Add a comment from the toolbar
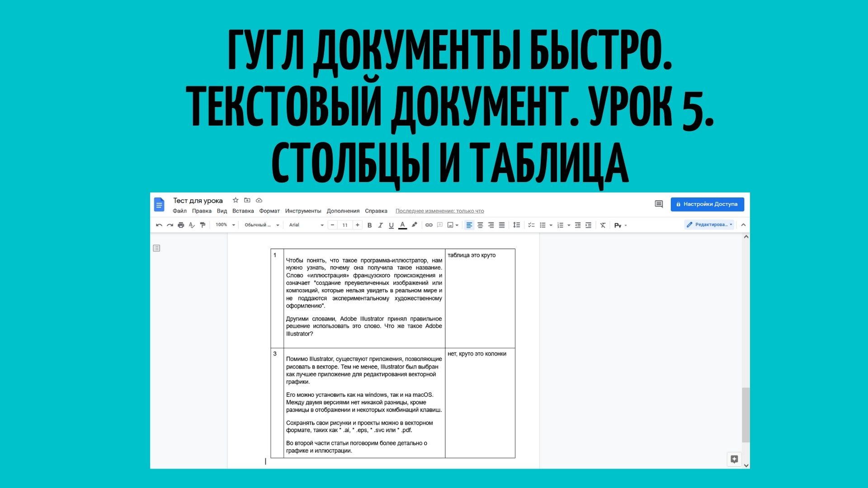 coord(440,225)
